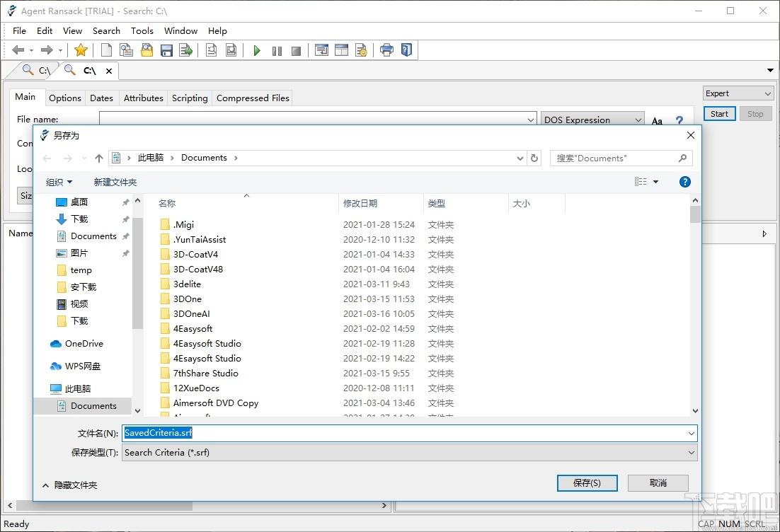Click the Save disk icon in toolbar
This screenshot has width=780, height=532.
click(x=166, y=50)
